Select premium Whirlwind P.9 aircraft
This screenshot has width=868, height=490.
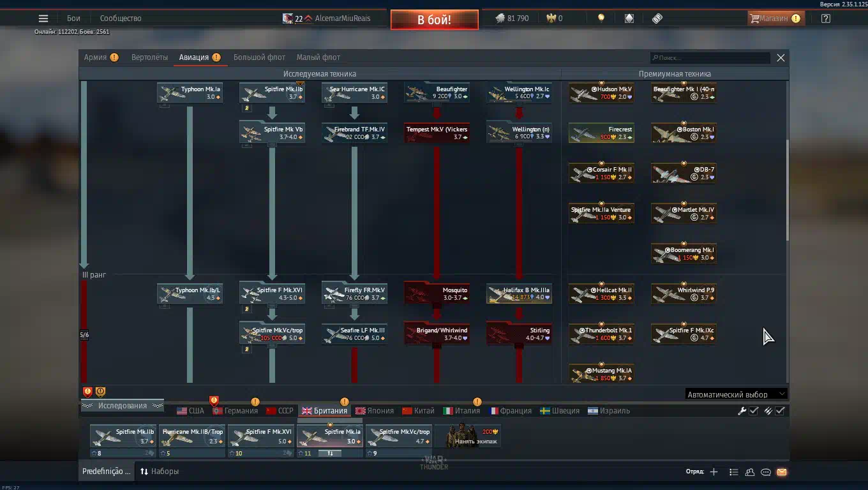click(684, 293)
